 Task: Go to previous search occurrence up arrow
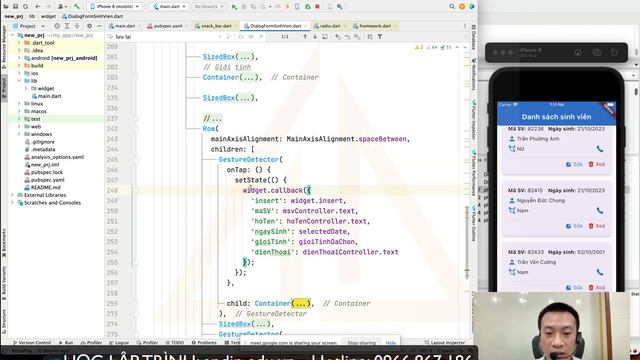point(305,37)
